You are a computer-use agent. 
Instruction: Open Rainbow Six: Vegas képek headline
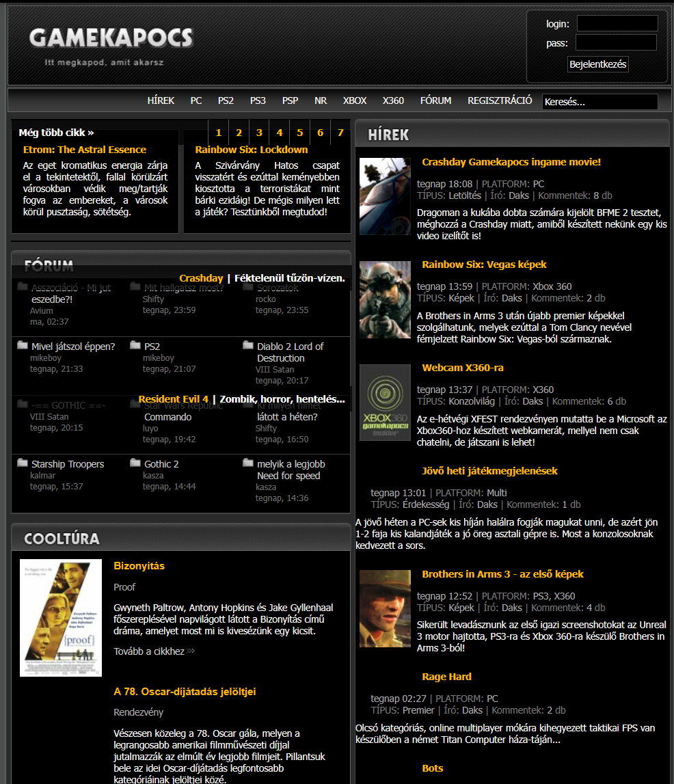click(x=484, y=265)
